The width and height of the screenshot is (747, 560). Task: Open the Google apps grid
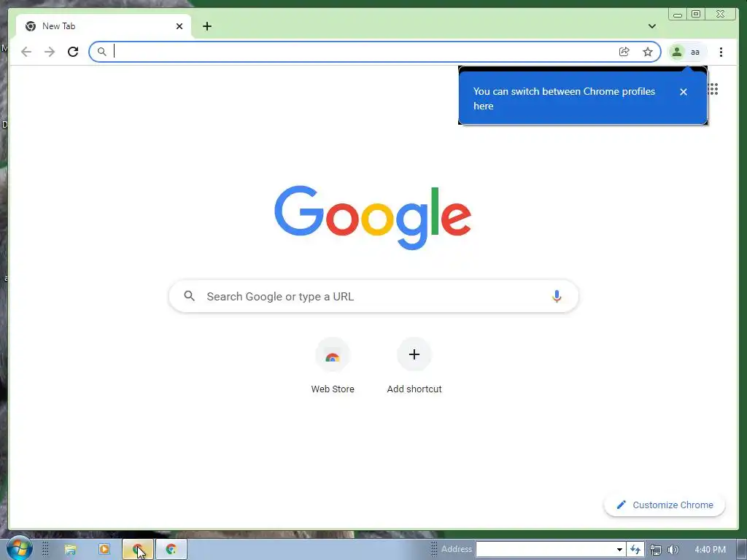click(713, 89)
